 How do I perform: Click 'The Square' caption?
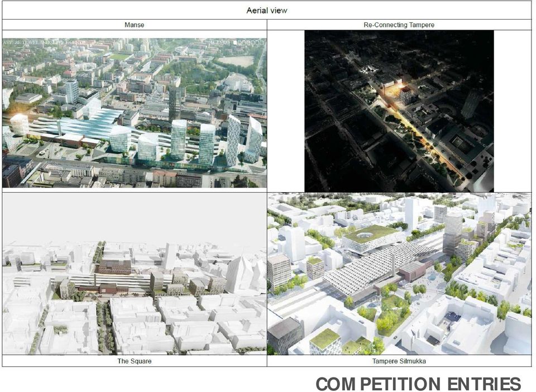pyautogui.click(x=135, y=361)
